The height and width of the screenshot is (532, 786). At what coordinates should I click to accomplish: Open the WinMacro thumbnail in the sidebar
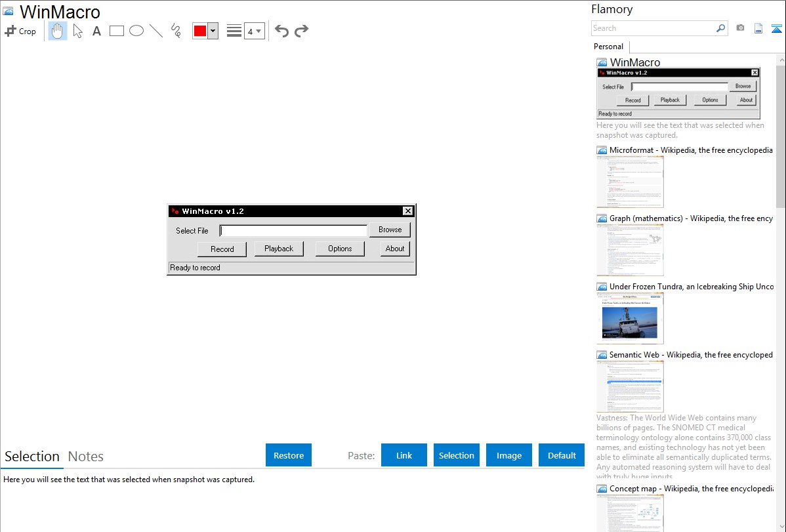click(678, 93)
